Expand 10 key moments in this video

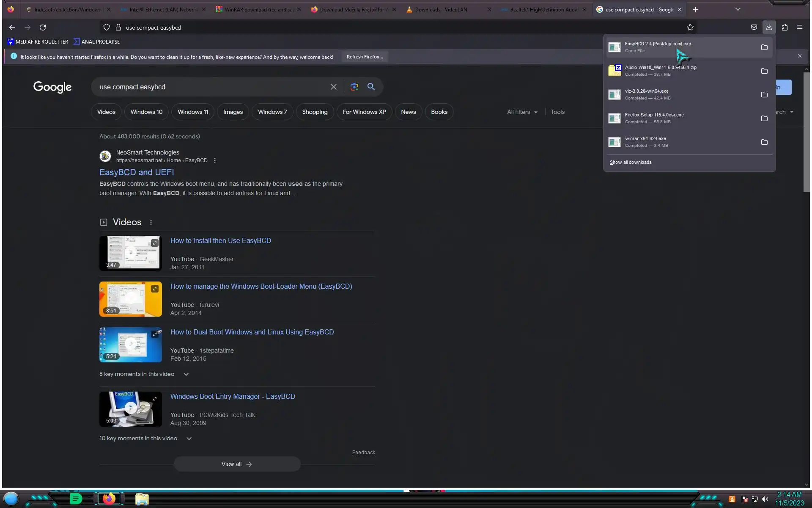pos(189,439)
